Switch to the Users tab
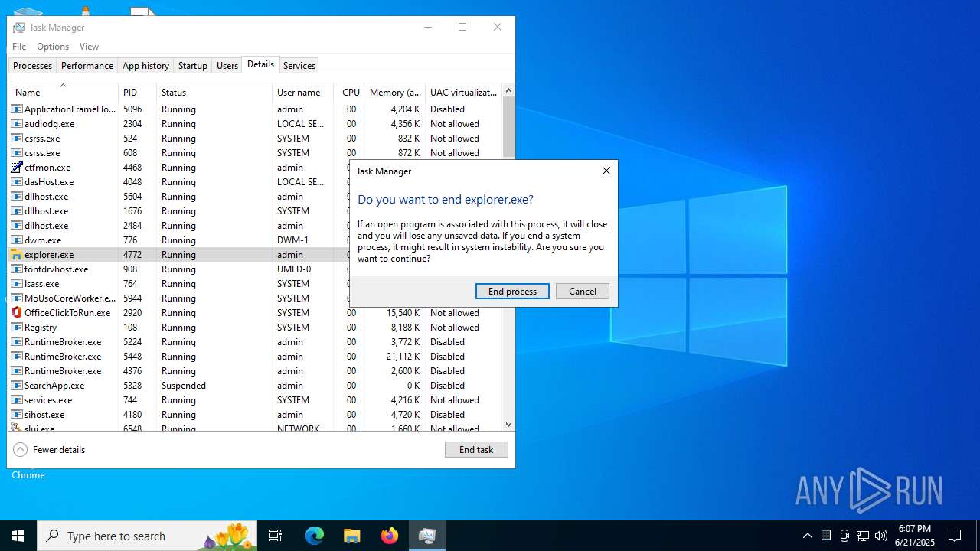 tap(227, 66)
